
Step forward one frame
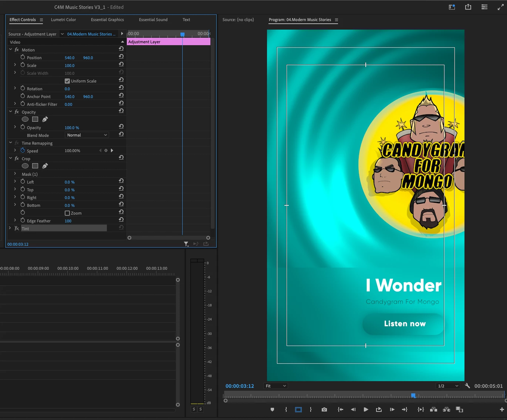tap(392, 410)
